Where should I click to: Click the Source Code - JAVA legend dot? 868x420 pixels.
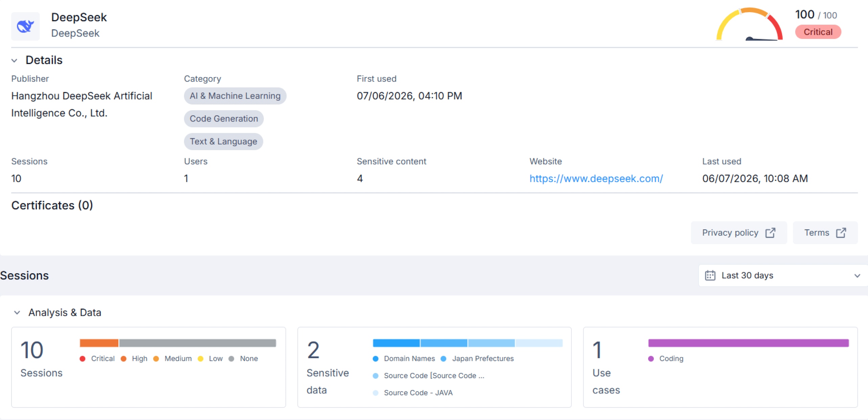point(375,393)
